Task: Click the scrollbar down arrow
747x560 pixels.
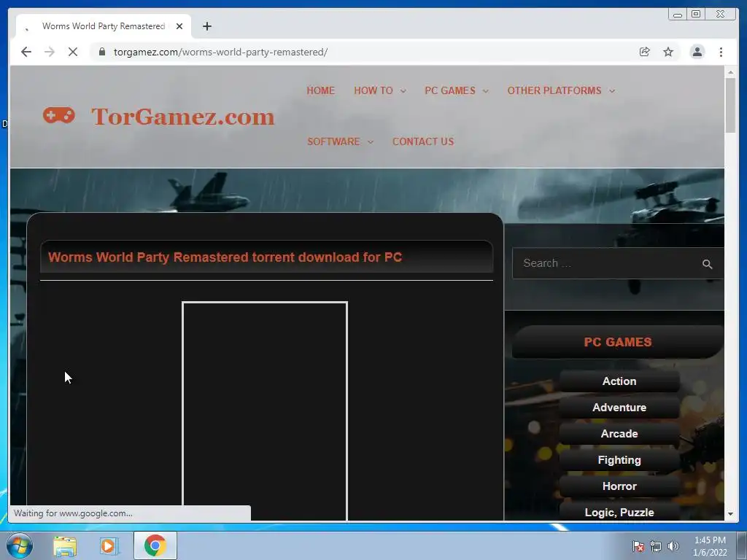Action: click(x=730, y=514)
